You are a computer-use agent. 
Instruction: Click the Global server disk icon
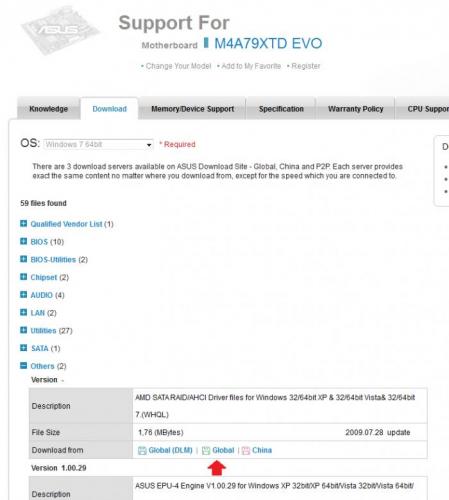coord(206,451)
